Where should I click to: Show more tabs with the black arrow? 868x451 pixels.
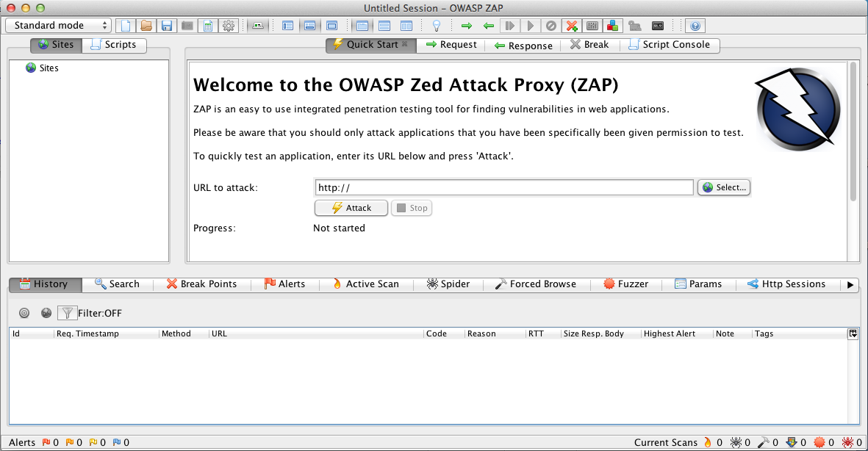850,285
